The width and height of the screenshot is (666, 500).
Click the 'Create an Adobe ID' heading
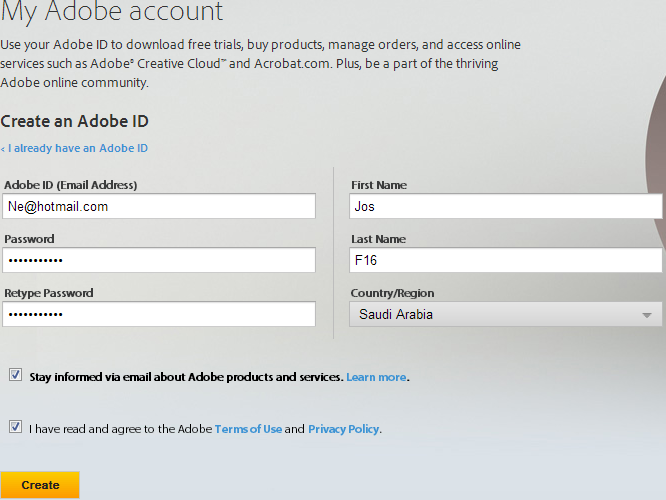[x=75, y=121]
